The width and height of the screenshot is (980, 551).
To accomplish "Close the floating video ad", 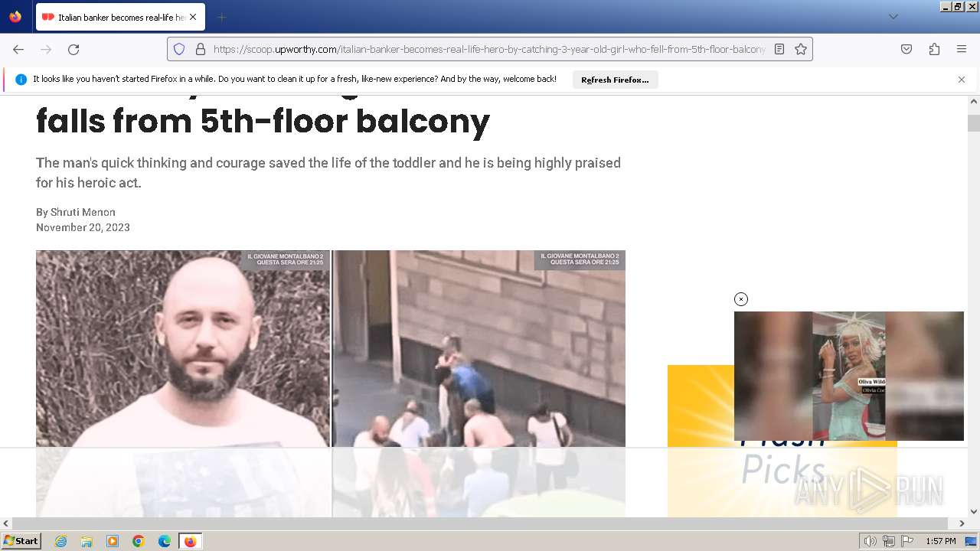I will pyautogui.click(x=740, y=299).
